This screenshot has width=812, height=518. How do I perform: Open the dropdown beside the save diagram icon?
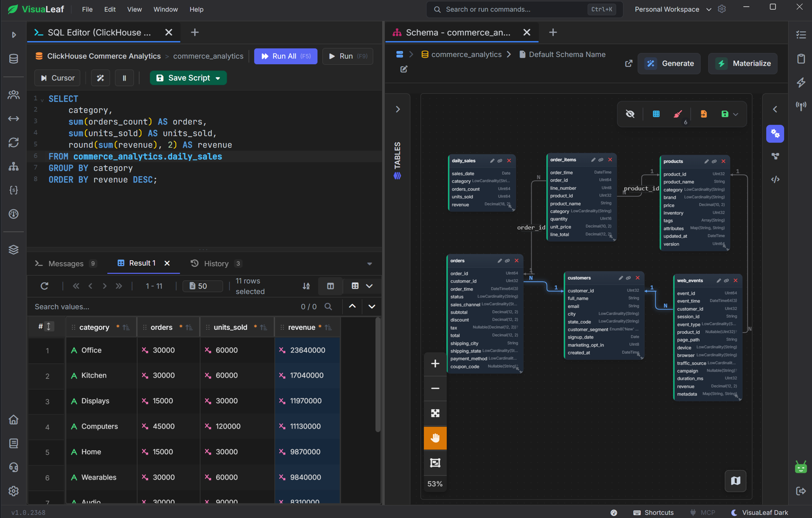pyautogui.click(x=736, y=114)
